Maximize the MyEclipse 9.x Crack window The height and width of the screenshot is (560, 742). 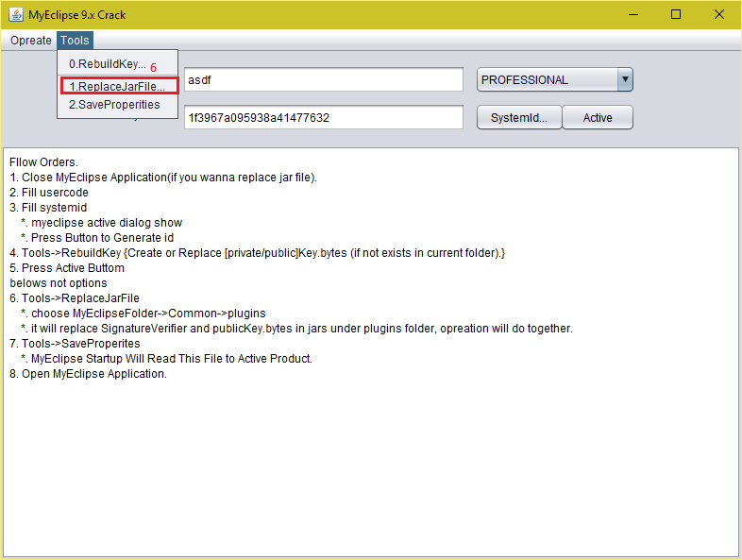pos(676,15)
